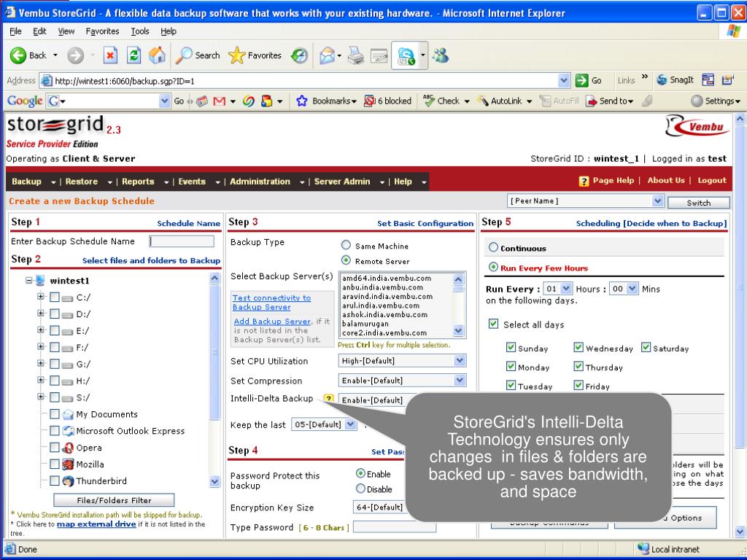This screenshot has width=747, height=560.
Task: Click the 6 blocked popup blocker icon
Action: [x=369, y=101]
